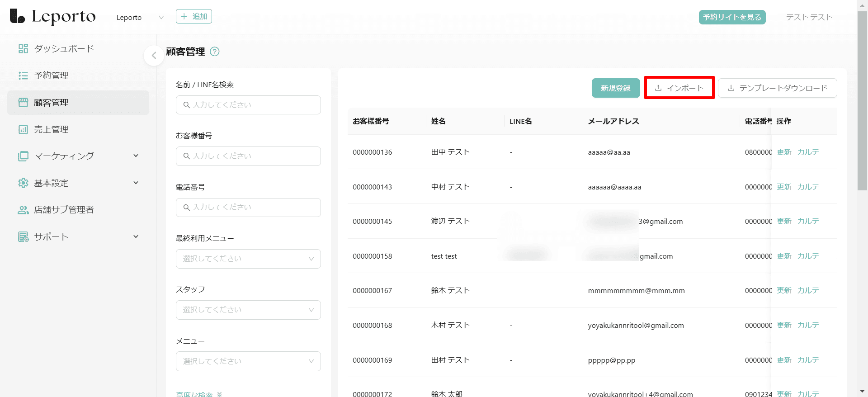Expand the マーケティング submenu chevron
The height and width of the screenshot is (397, 868).
click(x=136, y=156)
